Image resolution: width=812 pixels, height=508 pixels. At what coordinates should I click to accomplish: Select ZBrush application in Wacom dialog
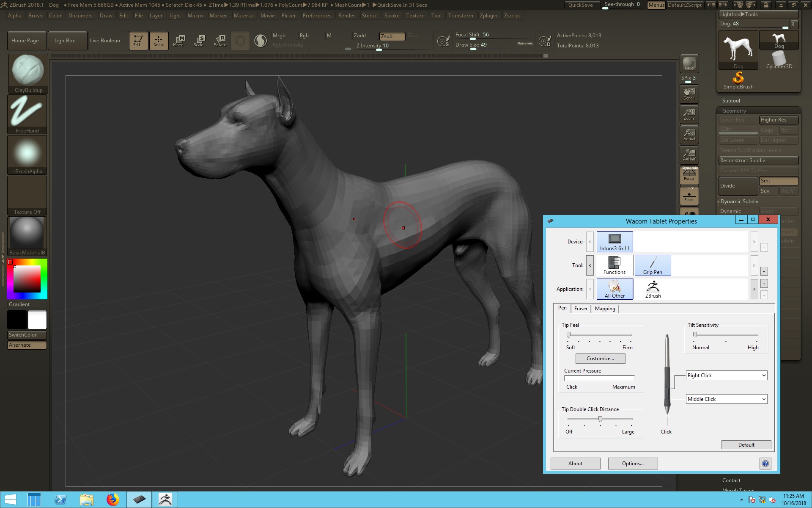[x=653, y=289]
